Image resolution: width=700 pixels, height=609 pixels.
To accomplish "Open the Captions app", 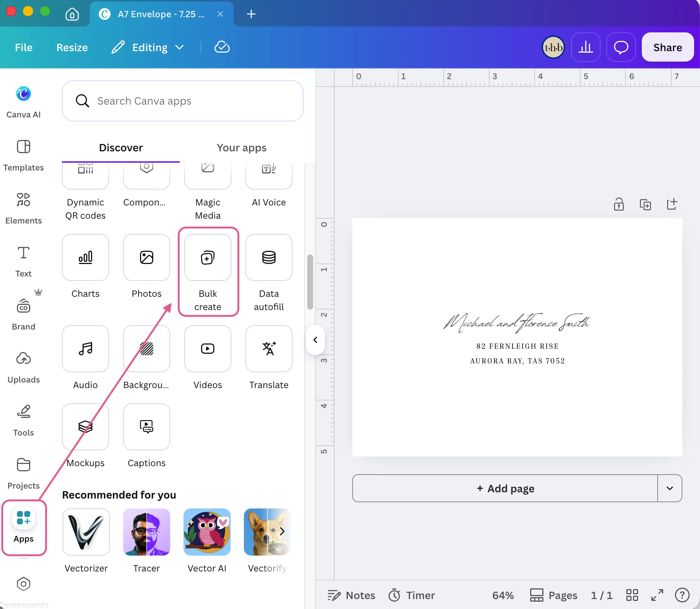I will 147,436.
